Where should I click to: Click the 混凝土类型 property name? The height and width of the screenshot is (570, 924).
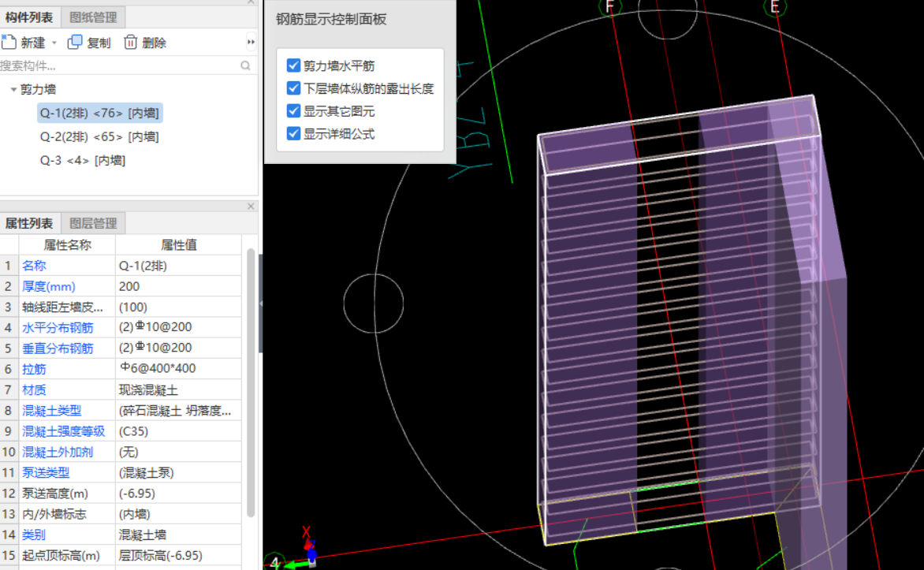pyautogui.click(x=52, y=410)
